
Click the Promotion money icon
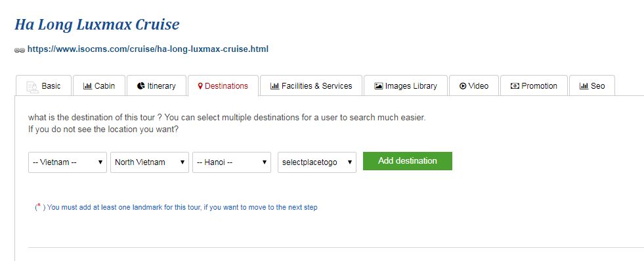pos(515,86)
